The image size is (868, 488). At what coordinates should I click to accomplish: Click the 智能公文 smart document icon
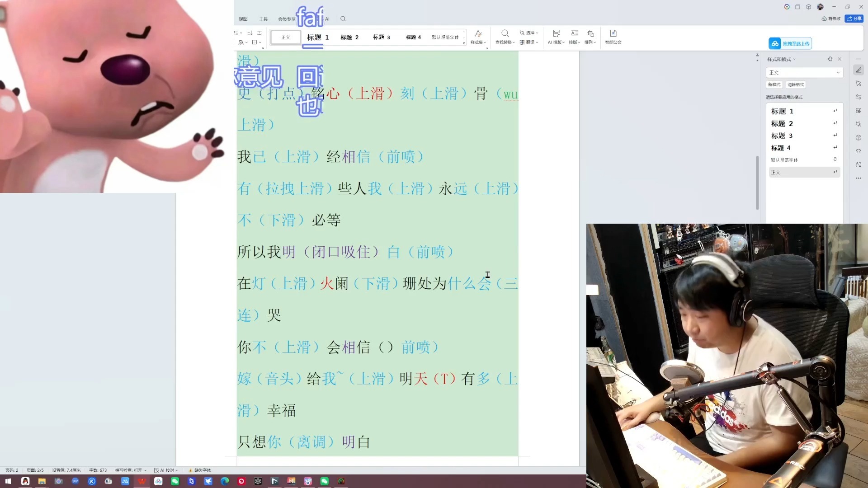[613, 37]
